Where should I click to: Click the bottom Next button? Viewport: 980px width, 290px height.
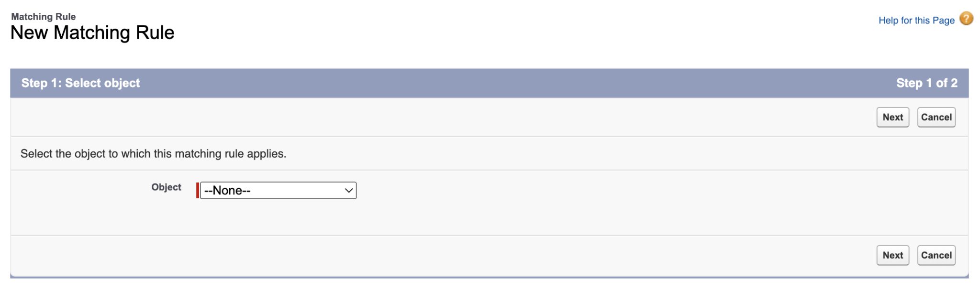(x=892, y=255)
